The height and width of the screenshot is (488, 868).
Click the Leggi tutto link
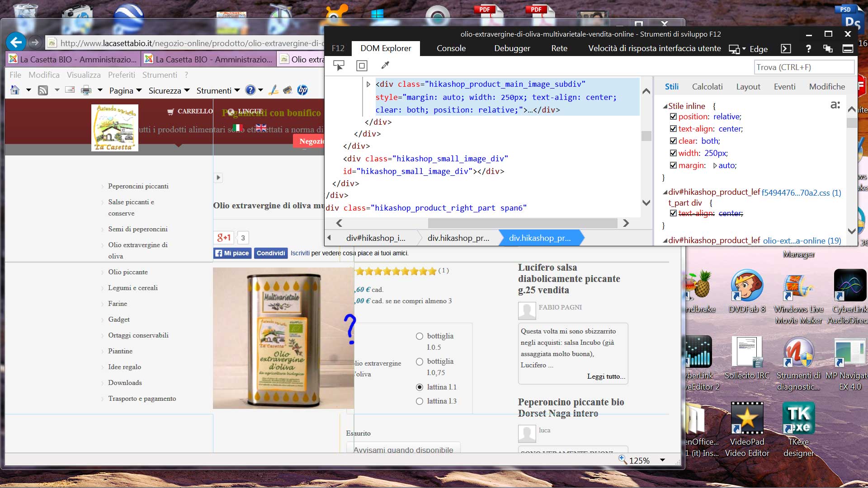606,376
